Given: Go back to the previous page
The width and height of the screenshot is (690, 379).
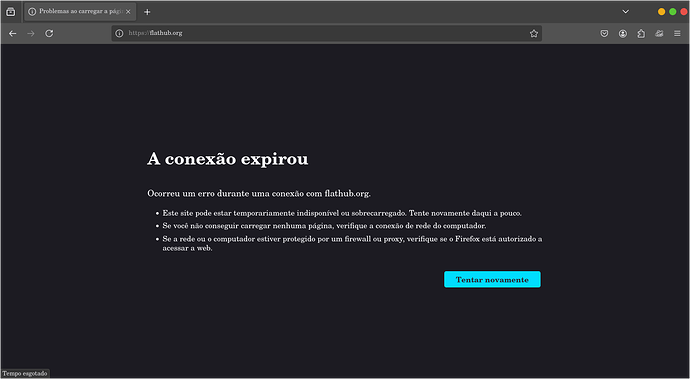Looking at the screenshot, I should coord(13,33).
